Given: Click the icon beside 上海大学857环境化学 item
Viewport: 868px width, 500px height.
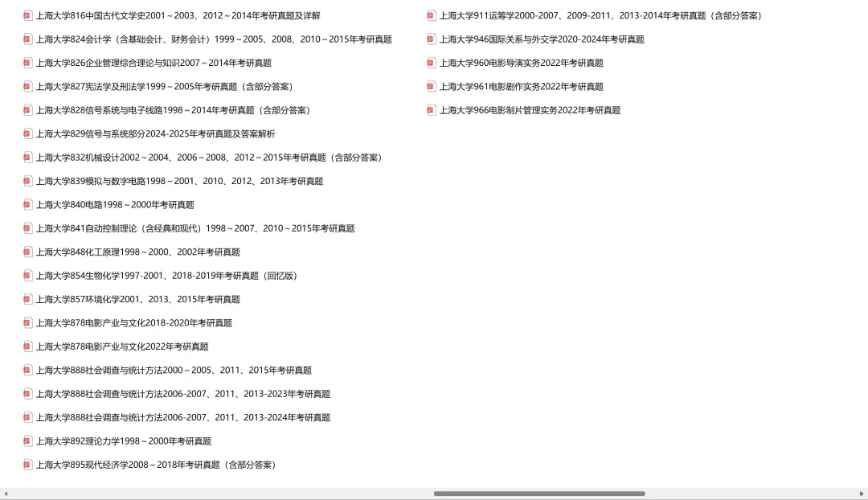Looking at the screenshot, I should click(x=27, y=298).
